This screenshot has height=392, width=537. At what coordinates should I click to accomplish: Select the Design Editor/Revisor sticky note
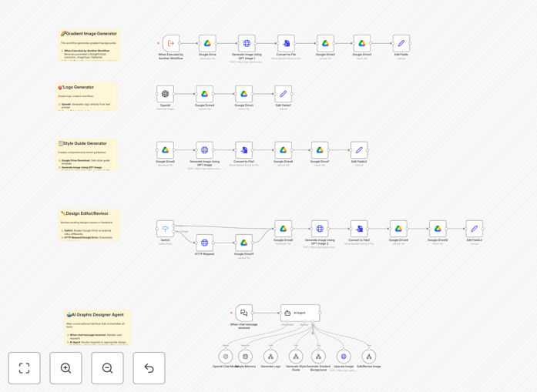tap(89, 225)
